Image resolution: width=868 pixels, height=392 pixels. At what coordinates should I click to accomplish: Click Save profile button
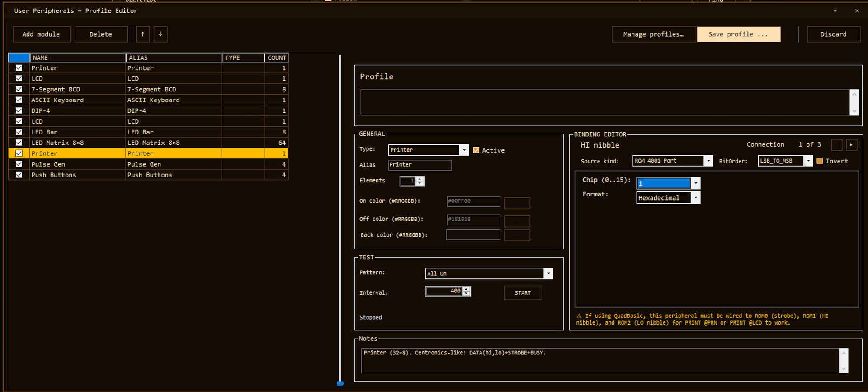tap(738, 34)
